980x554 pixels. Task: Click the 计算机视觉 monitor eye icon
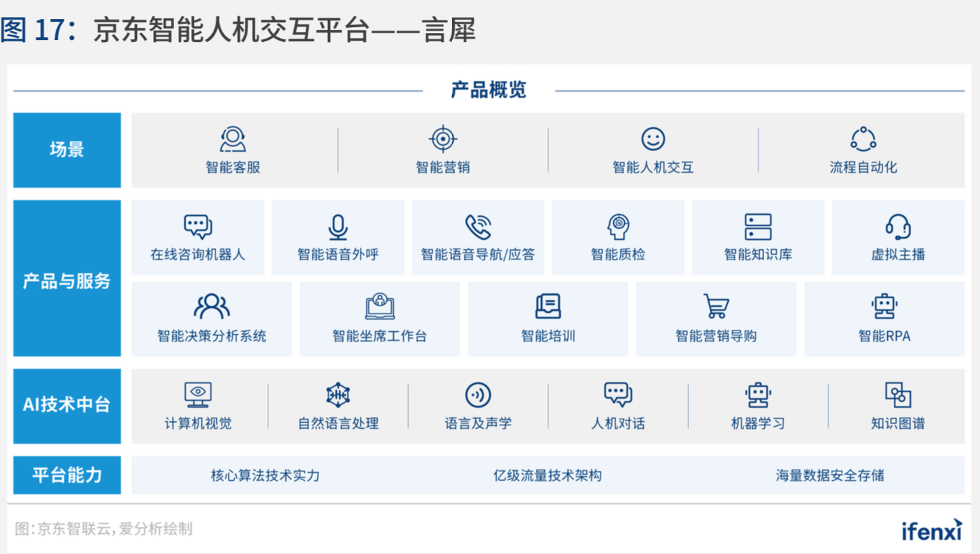point(198,394)
